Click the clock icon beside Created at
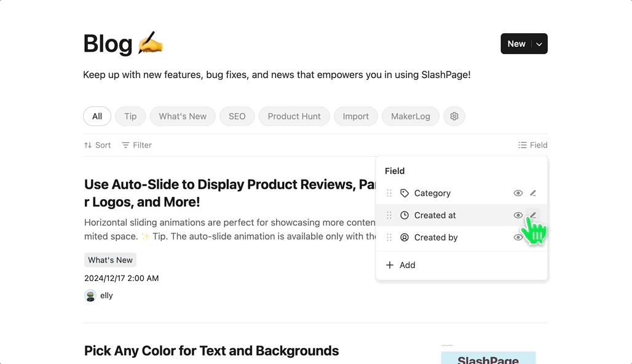 [x=405, y=215]
